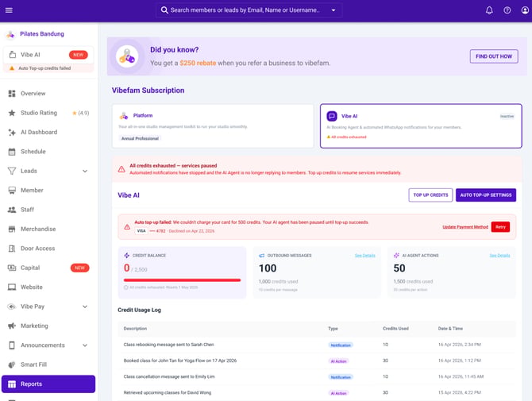Screen dimensions: 532x401
Task: Click the Annual Professional plan tag
Action: [140, 138]
